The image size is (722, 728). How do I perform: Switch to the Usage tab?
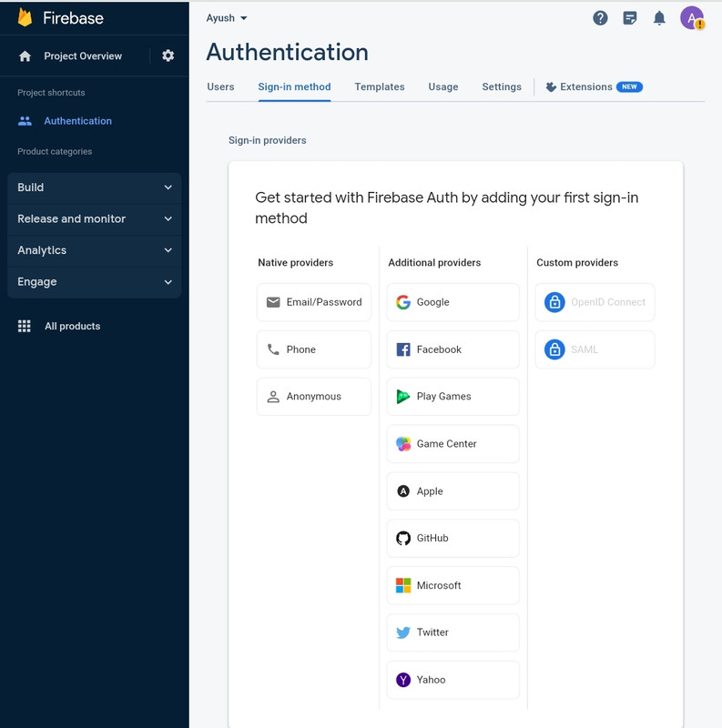[x=443, y=86]
